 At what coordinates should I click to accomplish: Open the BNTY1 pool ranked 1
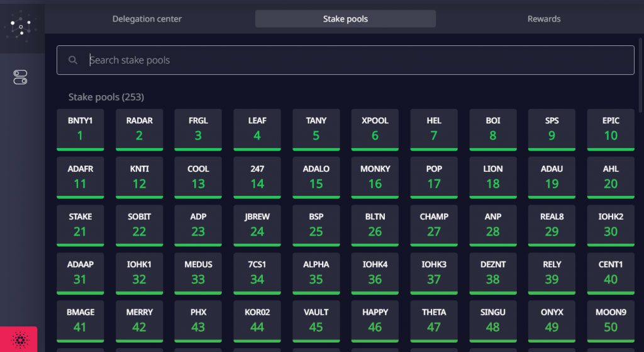pyautogui.click(x=80, y=130)
